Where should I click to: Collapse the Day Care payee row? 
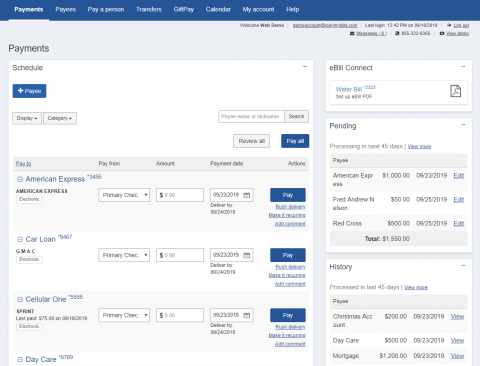pyautogui.click(x=20, y=359)
